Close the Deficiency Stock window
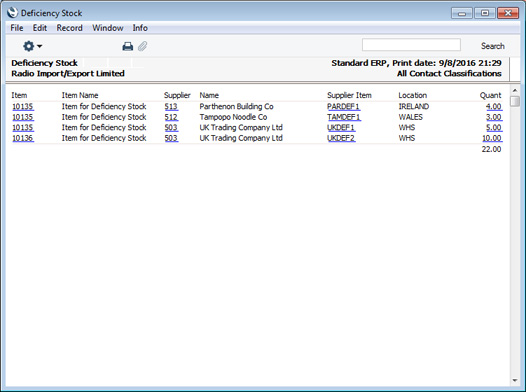This screenshot has width=526, height=392. [508, 13]
